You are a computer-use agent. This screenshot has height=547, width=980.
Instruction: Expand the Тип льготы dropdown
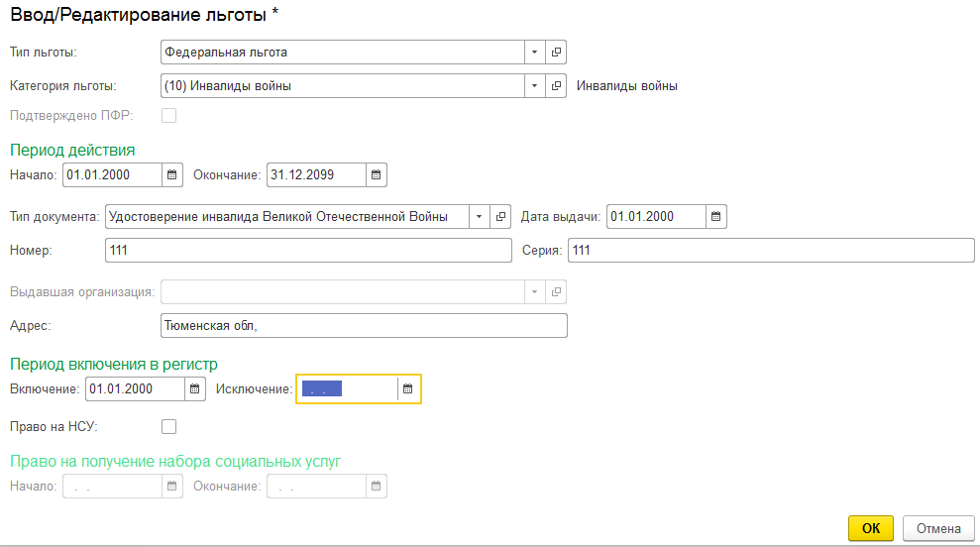[535, 53]
